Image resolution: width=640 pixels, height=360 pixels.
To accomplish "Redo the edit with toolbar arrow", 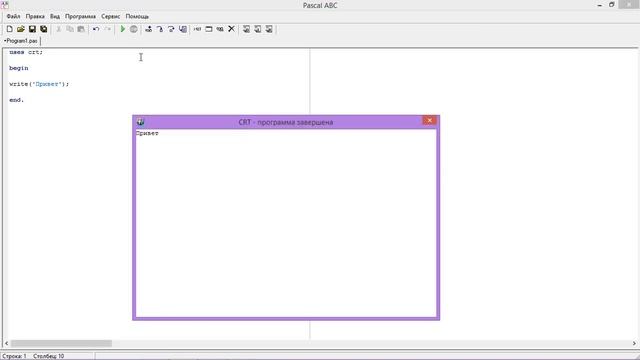I will tap(107, 29).
